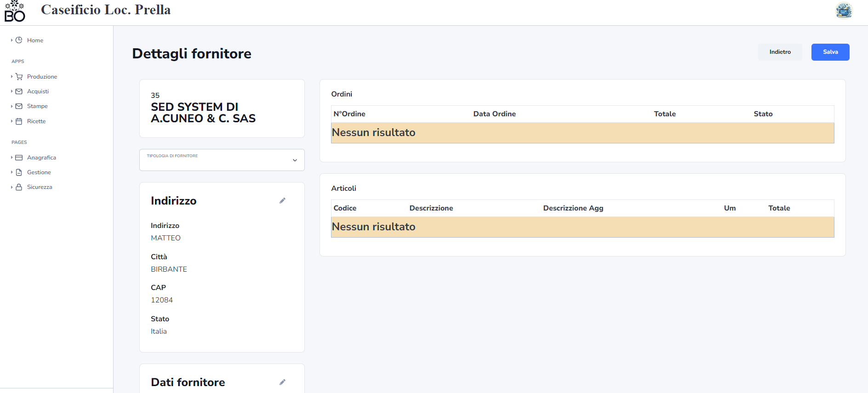868x393 pixels.
Task: Edit Dati fornitore with the pencil icon
Action: 282,382
